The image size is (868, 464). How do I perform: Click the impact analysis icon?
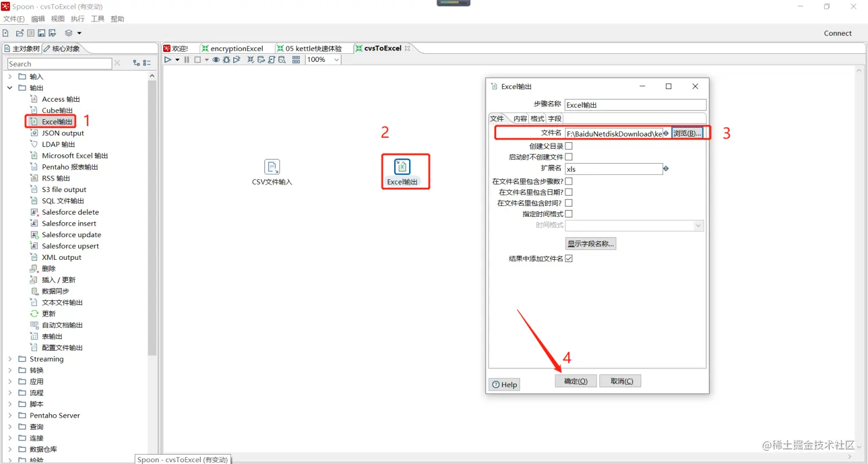[261, 60]
